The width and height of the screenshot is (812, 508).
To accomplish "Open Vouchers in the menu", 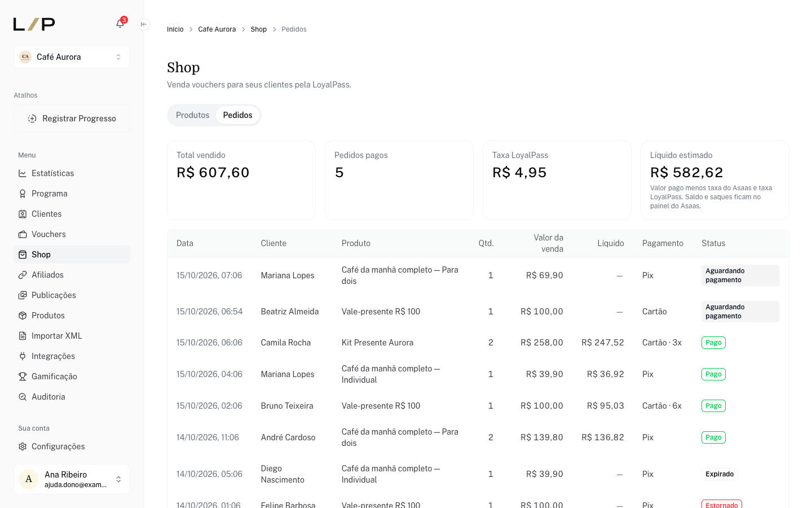I will [x=72, y=234].
